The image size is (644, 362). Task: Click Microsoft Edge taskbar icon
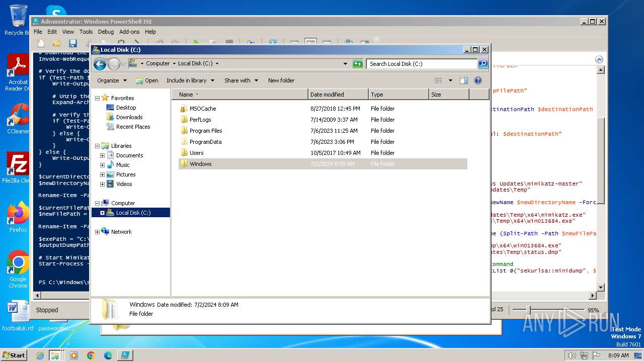point(108,355)
